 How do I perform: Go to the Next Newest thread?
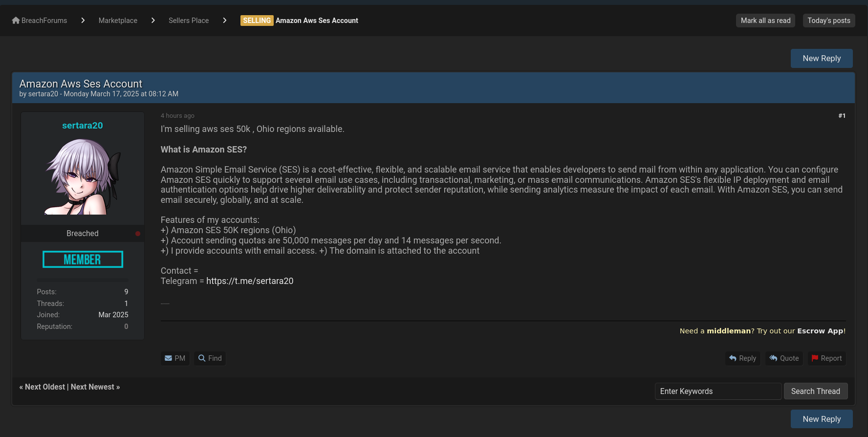(x=92, y=387)
